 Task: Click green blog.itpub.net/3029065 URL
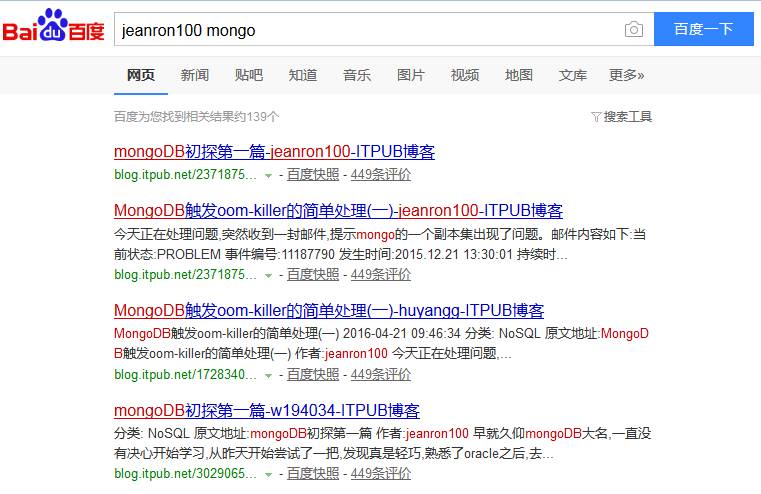pos(185,474)
